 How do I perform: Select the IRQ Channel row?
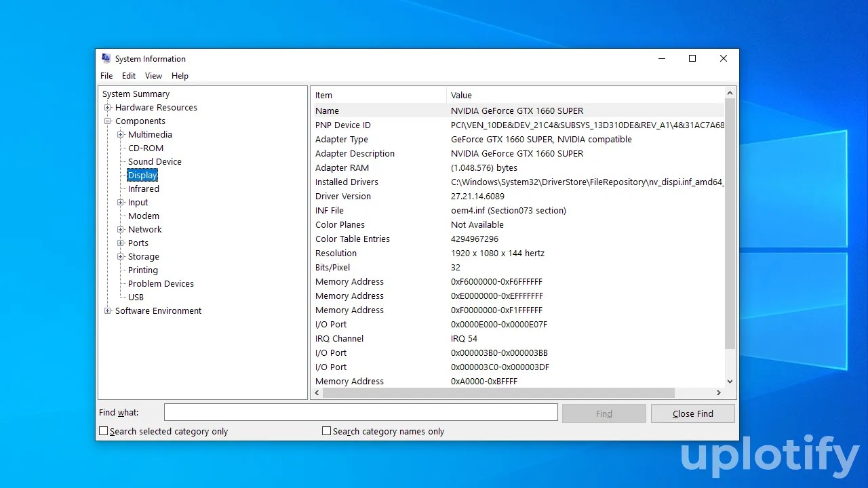[x=518, y=338]
